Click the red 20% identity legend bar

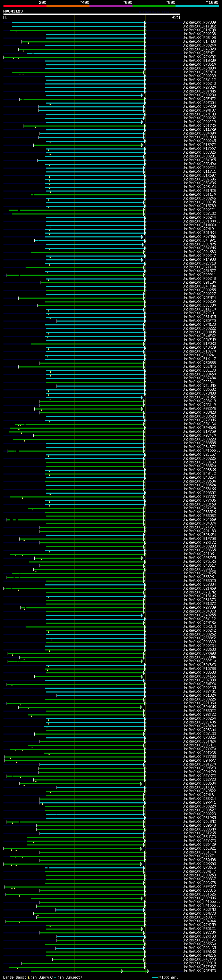(x=25, y=6)
